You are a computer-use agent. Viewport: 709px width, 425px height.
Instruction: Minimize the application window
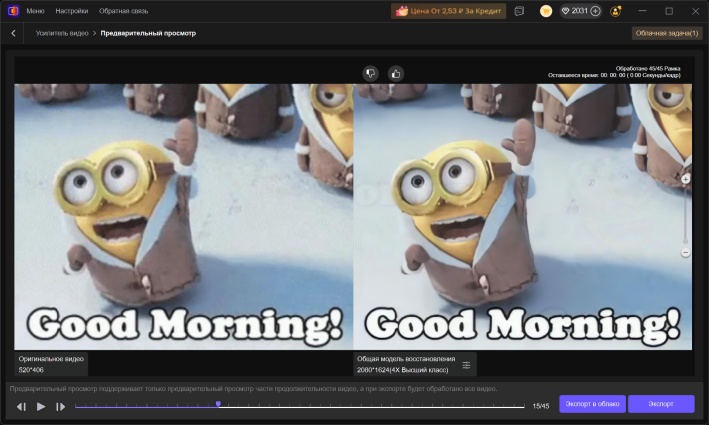(643, 11)
